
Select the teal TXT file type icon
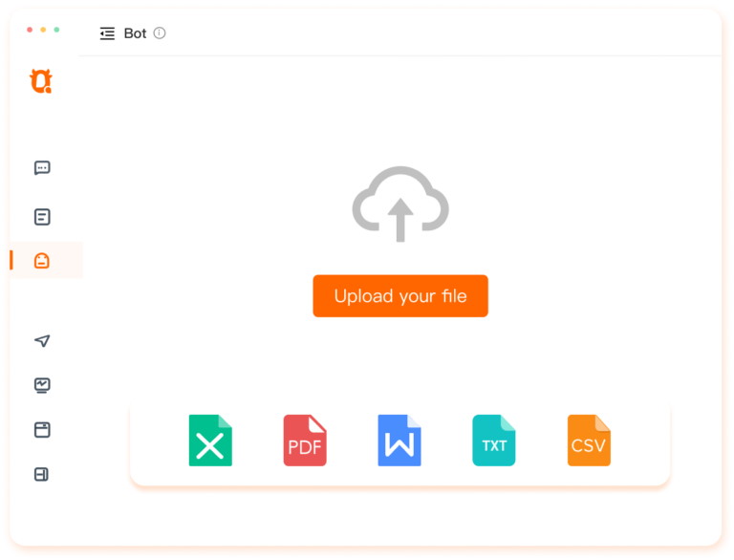pos(494,441)
